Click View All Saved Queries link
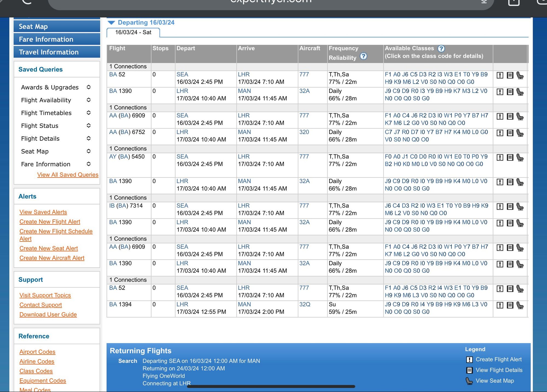The width and height of the screenshot is (547, 392). (68, 175)
